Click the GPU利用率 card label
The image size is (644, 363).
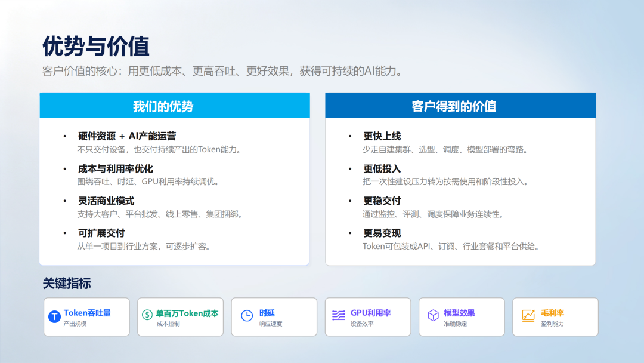click(370, 313)
